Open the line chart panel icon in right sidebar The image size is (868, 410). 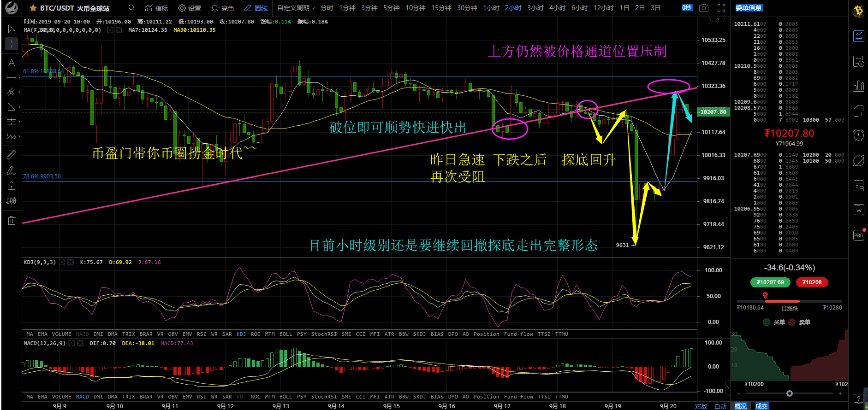click(x=858, y=36)
